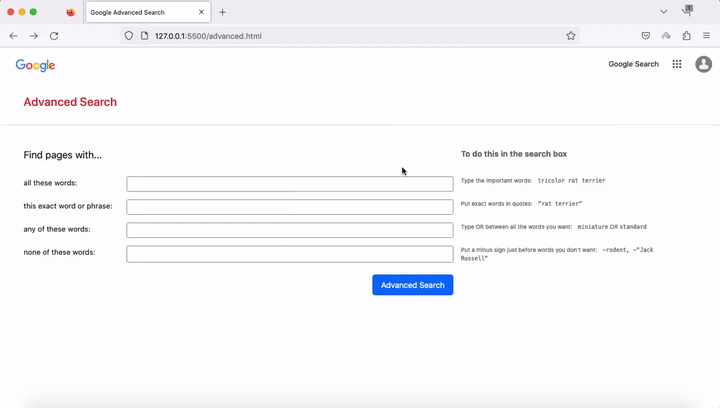Go back to the previous page

tap(13, 36)
